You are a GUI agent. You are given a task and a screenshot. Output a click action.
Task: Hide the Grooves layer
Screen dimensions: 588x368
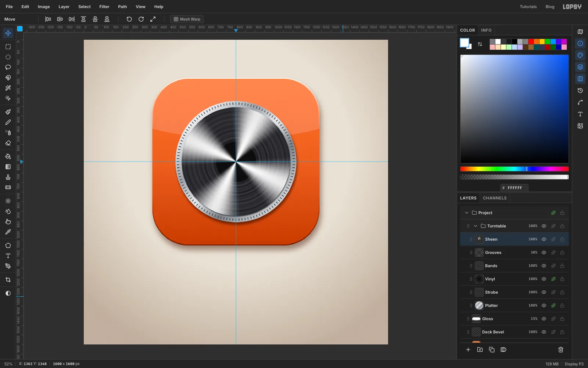click(x=544, y=252)
